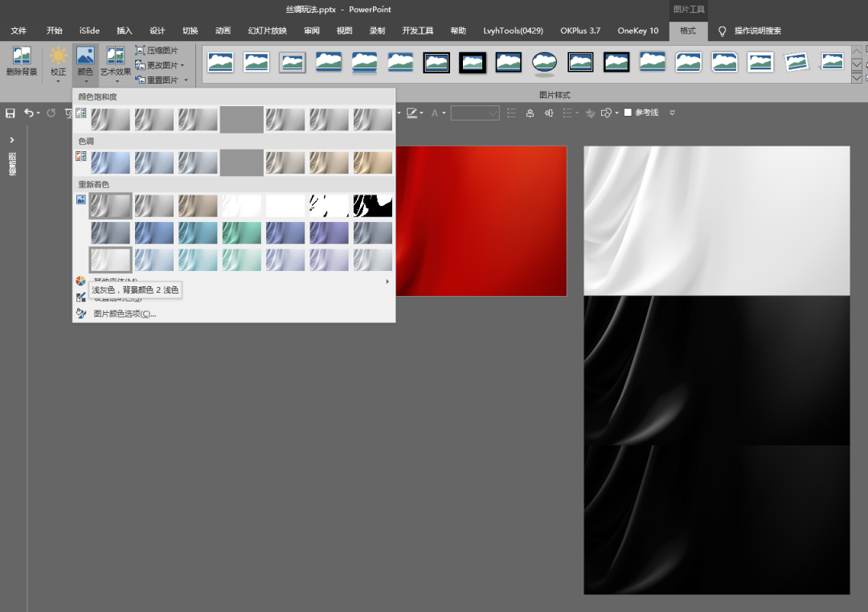Viewport: 868px width, 612px height.
Task: Select the red silk image on slide
Action: [481, 221]
